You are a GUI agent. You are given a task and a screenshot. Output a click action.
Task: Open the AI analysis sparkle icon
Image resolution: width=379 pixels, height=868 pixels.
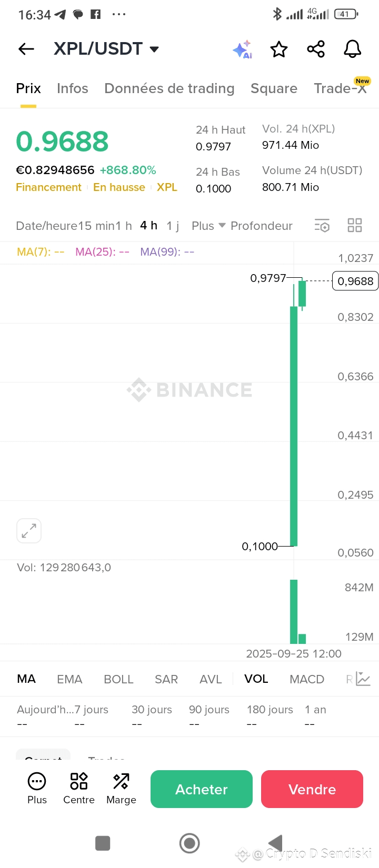click(242, 49)
